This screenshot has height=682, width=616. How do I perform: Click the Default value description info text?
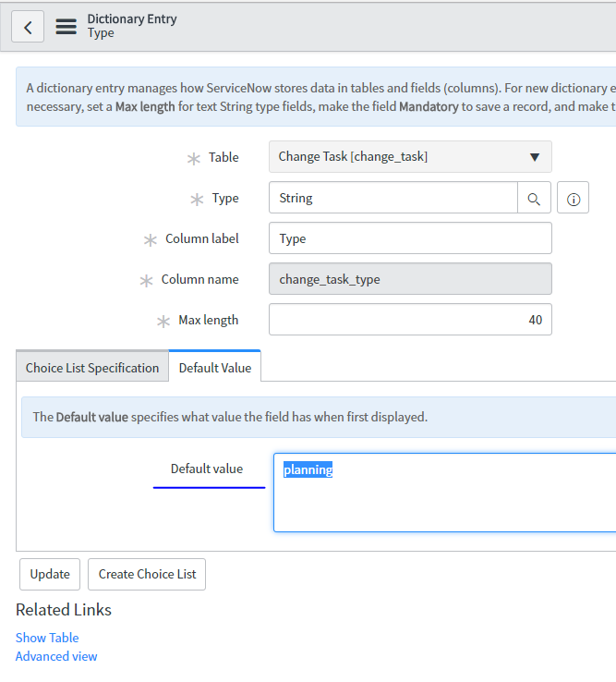tap(230, 417)
